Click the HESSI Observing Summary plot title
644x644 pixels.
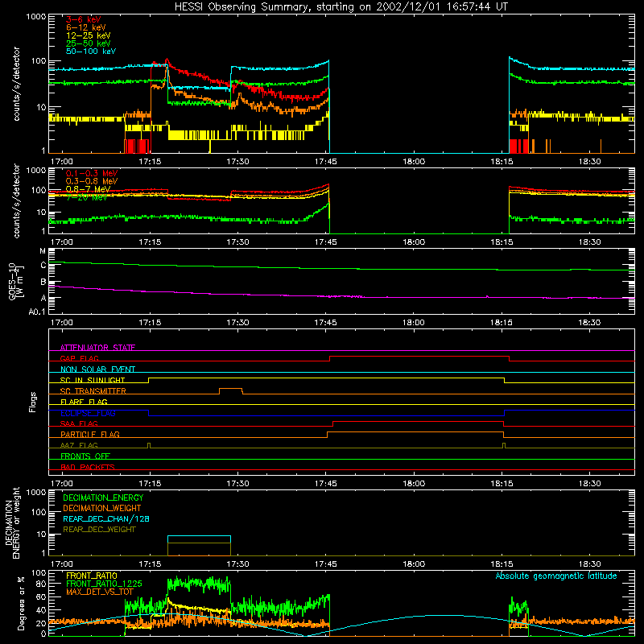tap(341, 7)
